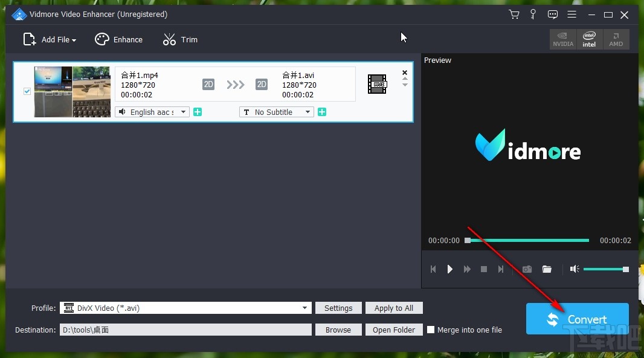The width and height of the screenshot is (644, 358).
Task: Uncheck the 合并1.mp4 file checkbox
Action: point(27,91)
